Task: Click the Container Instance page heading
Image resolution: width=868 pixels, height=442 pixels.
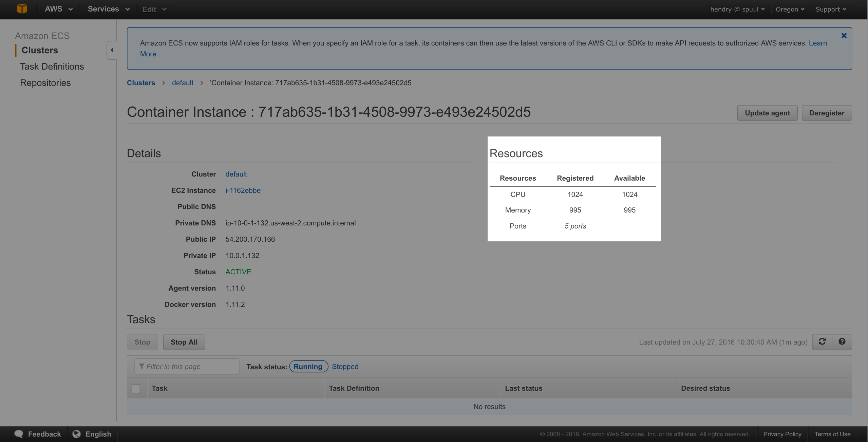Action: (329, 112)
